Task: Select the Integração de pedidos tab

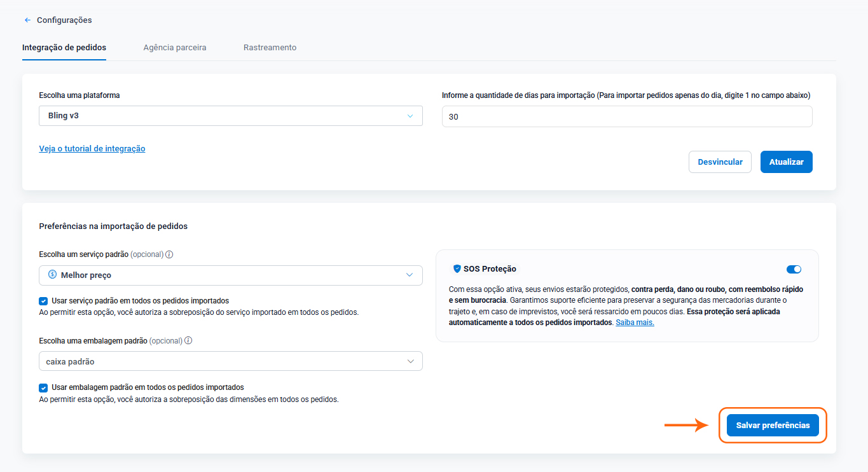Action: 64,48
